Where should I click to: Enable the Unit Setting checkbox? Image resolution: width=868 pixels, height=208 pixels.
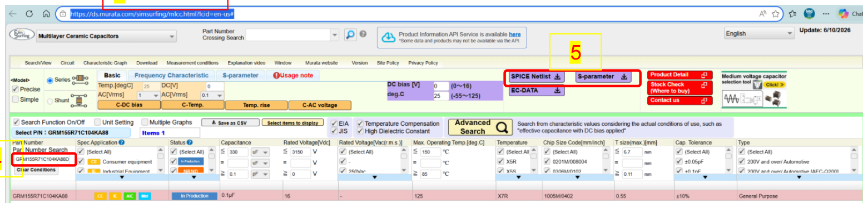[98, 122]
